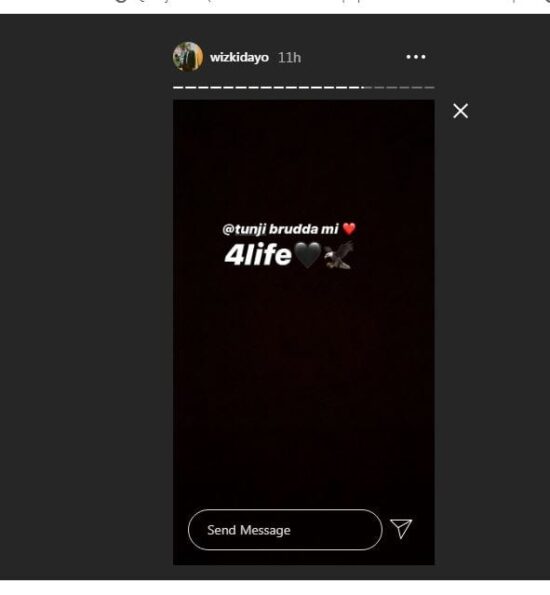Click the paper plane share icon
The image size is (550, 595).
pyautogui.click(x=401, y=529)
